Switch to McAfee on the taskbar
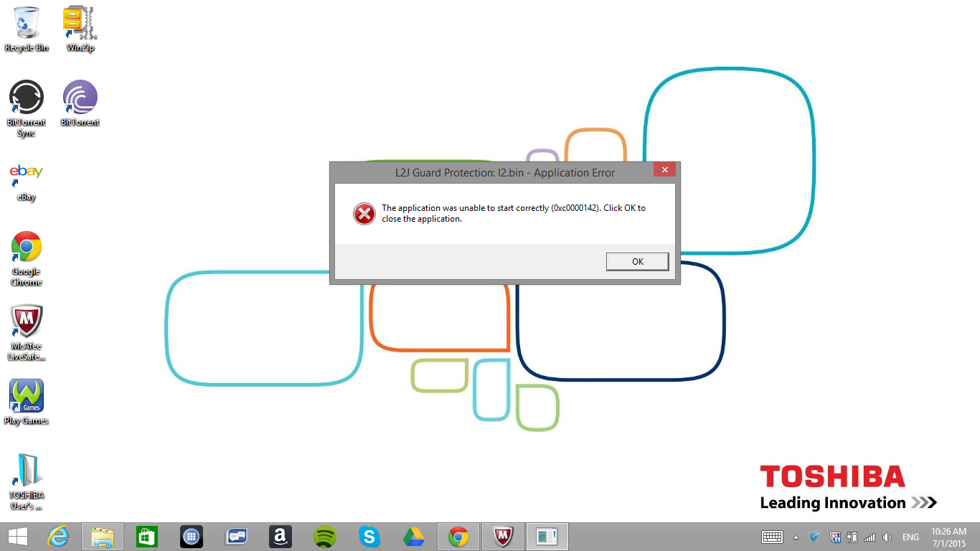Viewport: 980px width, 551px height. point(503,537)
